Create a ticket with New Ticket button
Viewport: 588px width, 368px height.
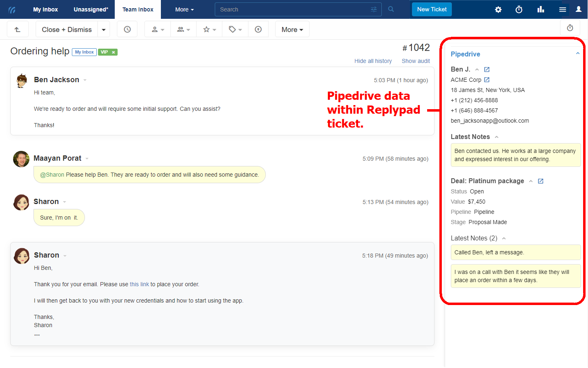(432, 8)
